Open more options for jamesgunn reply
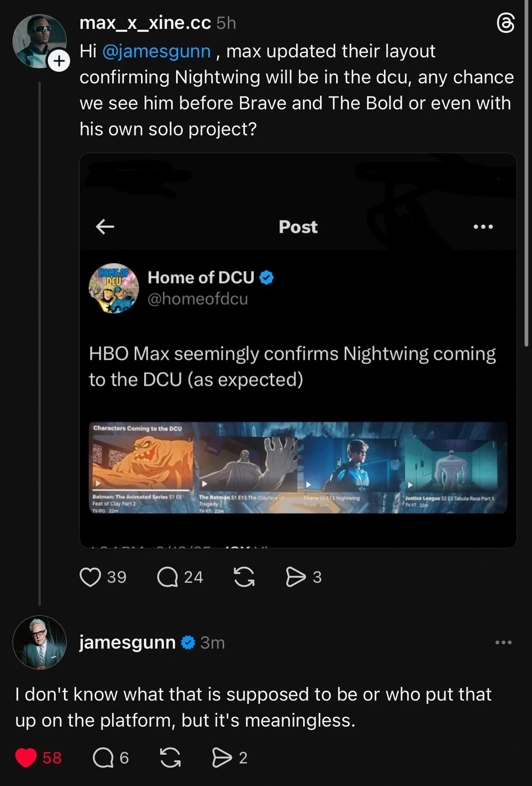This screenshot has width=532, height=786. (x=503, y=642)
